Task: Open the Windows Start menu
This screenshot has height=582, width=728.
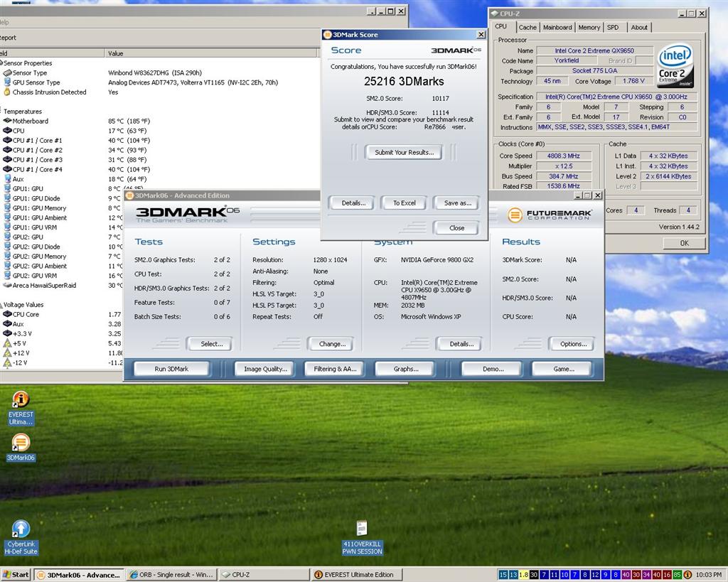Action: tap(16, 575)
